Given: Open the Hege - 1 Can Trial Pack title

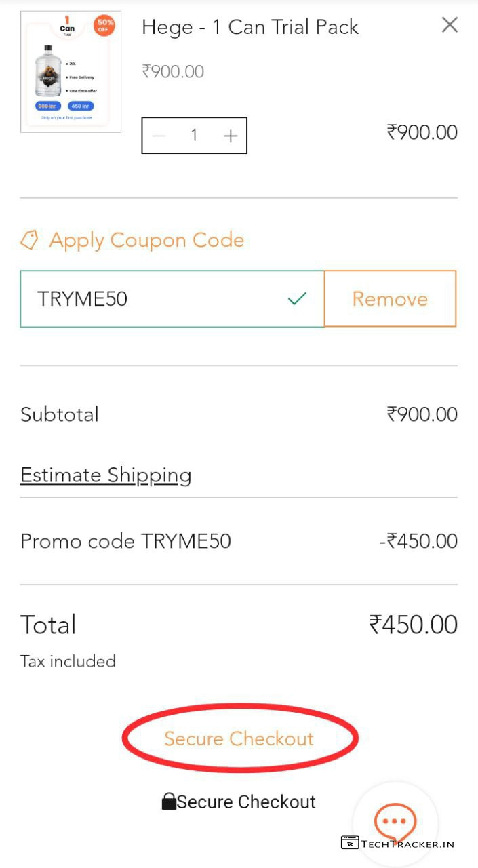Looking at the screenshot, I should pyautogui.click(x=250, y=27).
